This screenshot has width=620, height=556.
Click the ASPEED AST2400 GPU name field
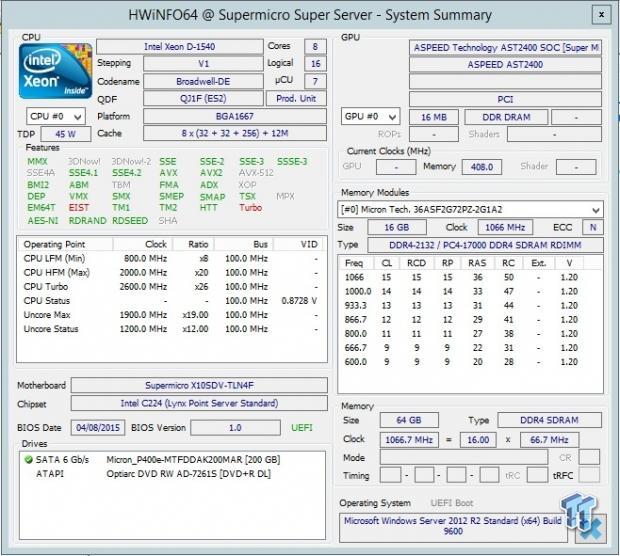(x=505, y=64)
